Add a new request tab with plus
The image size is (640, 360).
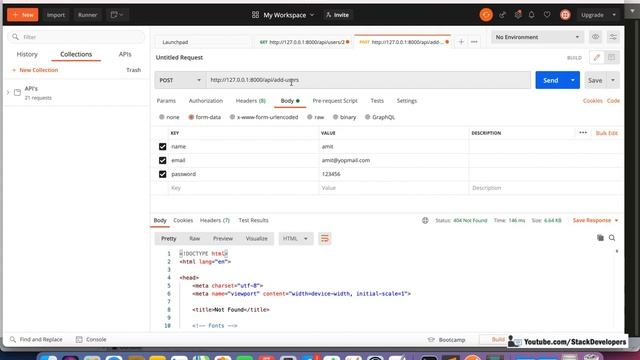coord(461,42)
